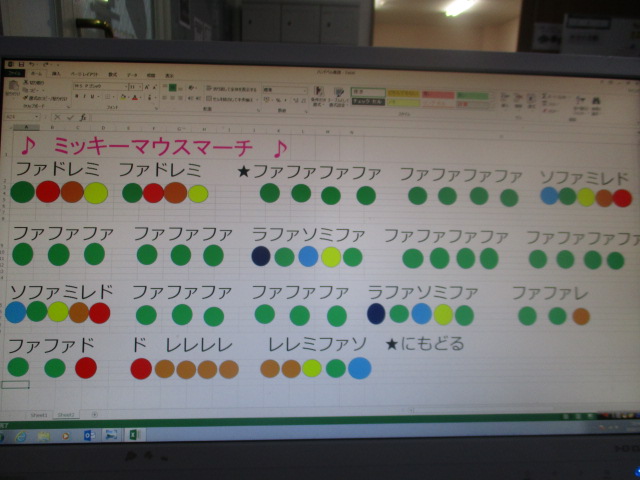Screen dimensions: 640x480
Task: Toggle right horizontal alignment
Action: coord(180,98)
